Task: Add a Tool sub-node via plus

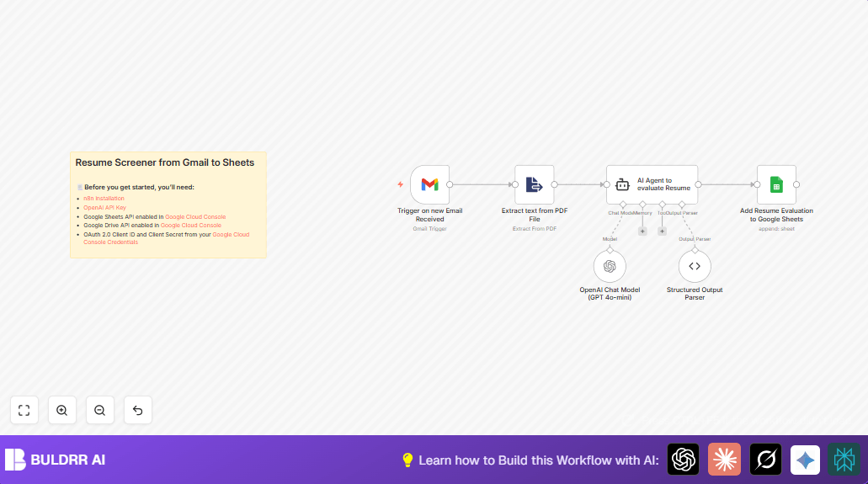Action: tap(662, 231)
